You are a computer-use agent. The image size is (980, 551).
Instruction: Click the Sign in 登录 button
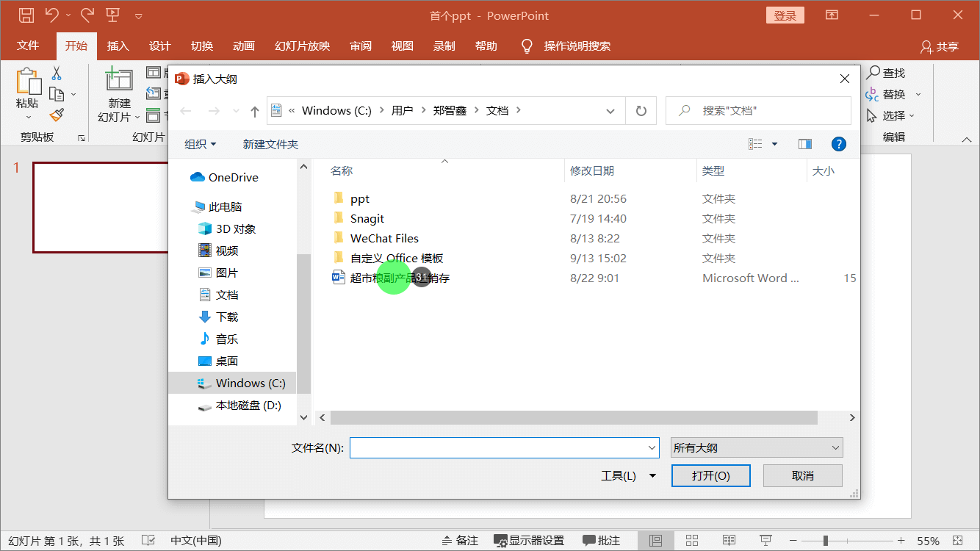point(785,15)
